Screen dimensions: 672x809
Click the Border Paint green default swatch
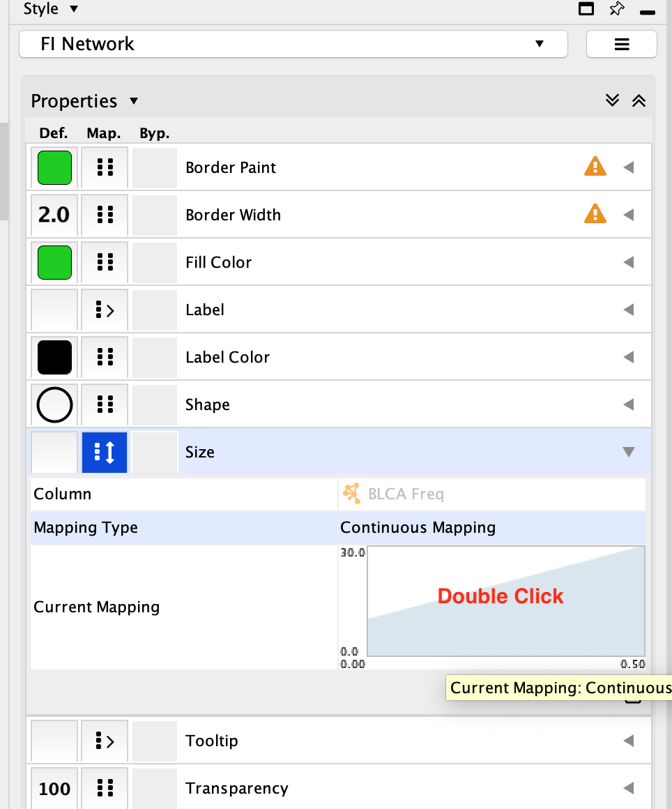[x=54, y=167]
